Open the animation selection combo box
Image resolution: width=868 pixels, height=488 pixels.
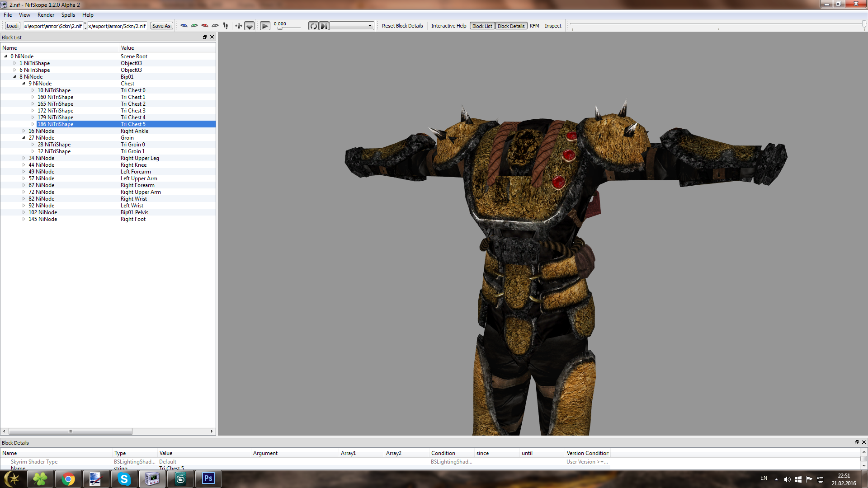click(x=352, y=26)
